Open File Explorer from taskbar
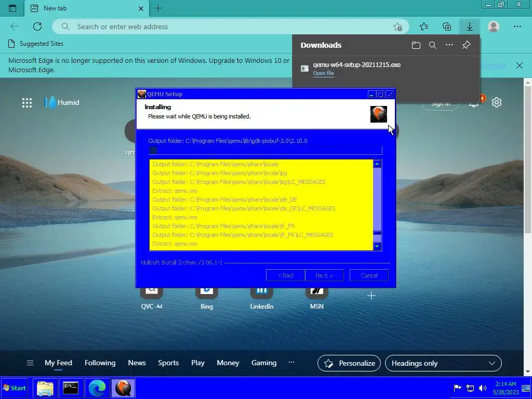The height and width of the screenshot is (399, 532). click(45, 388)
